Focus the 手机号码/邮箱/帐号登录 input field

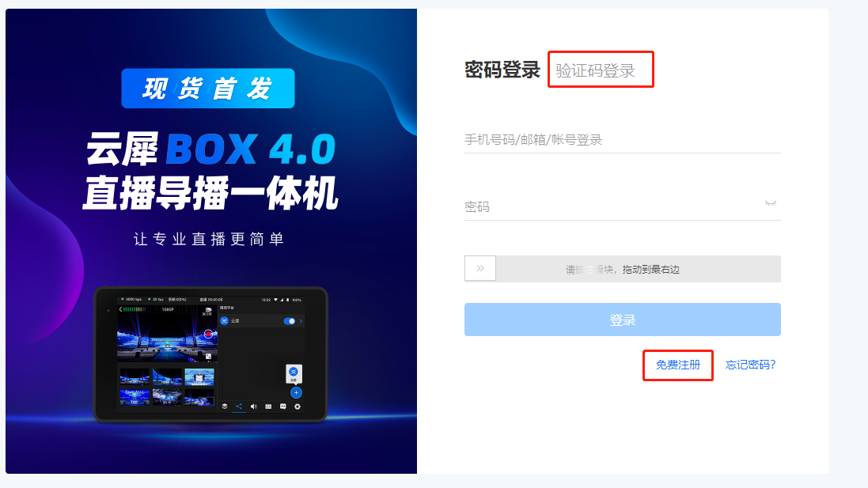622,140
